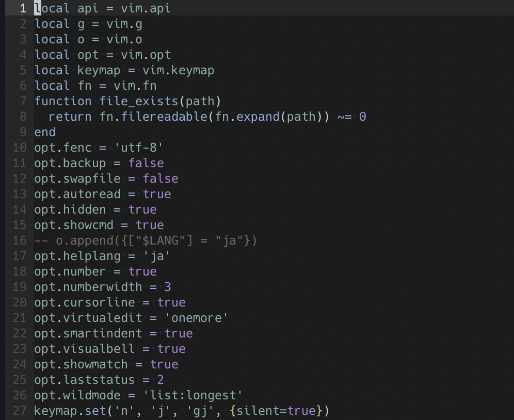Click line number 10 in the gutter
514x420 pixels.
pyautogui.click(x=19, y=148)
